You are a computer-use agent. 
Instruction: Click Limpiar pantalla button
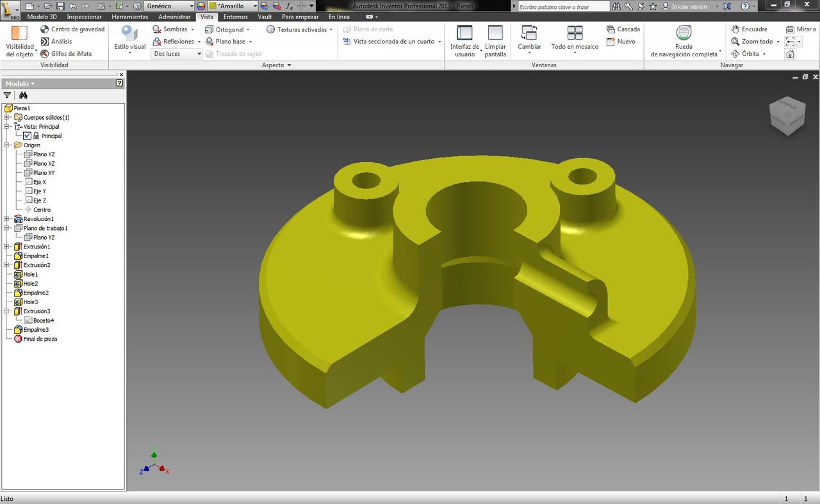tap(495, 41)
